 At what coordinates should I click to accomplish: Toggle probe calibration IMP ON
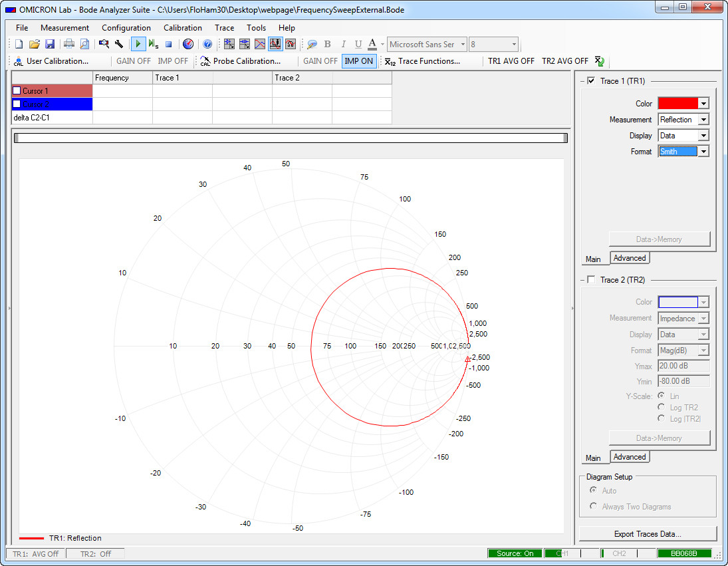[x=359, y=61]
